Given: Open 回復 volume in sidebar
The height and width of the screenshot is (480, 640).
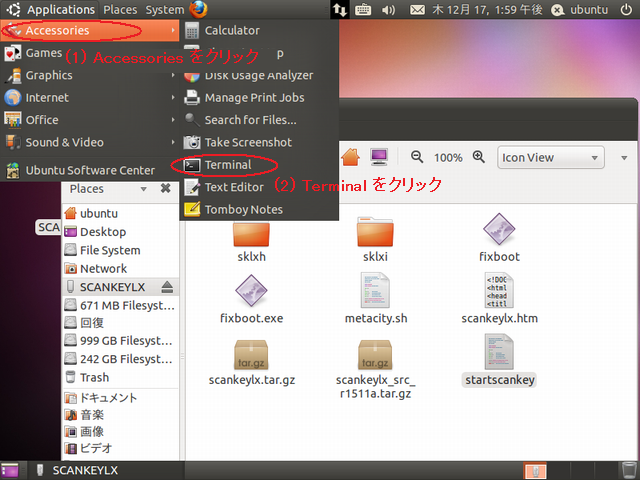Looking at the screenshot, I should 120,323.
